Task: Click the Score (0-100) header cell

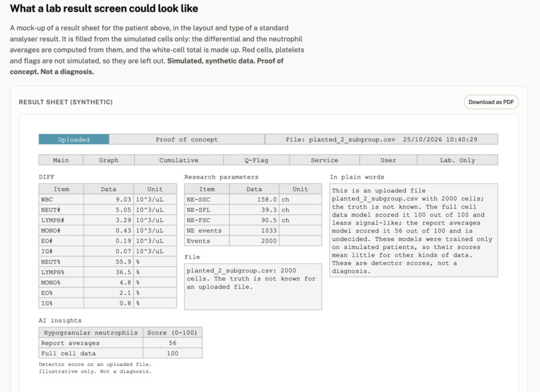Action: point(172,332)
